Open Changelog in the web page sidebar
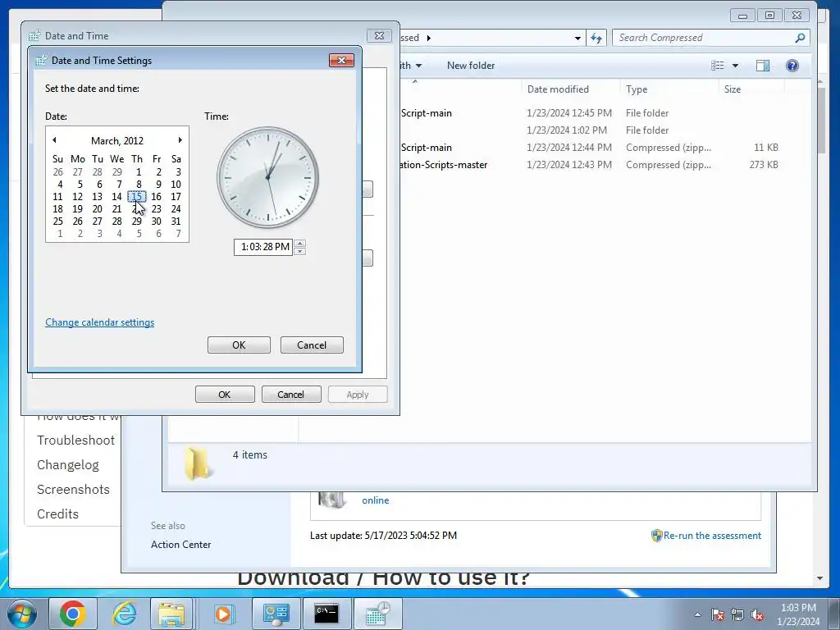 pos(68,465)
